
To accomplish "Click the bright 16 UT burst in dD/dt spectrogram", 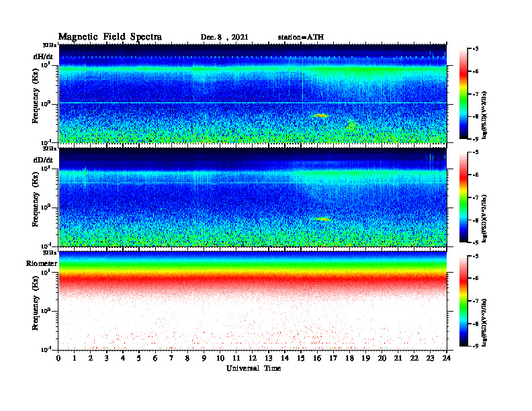I will (322, 220).
